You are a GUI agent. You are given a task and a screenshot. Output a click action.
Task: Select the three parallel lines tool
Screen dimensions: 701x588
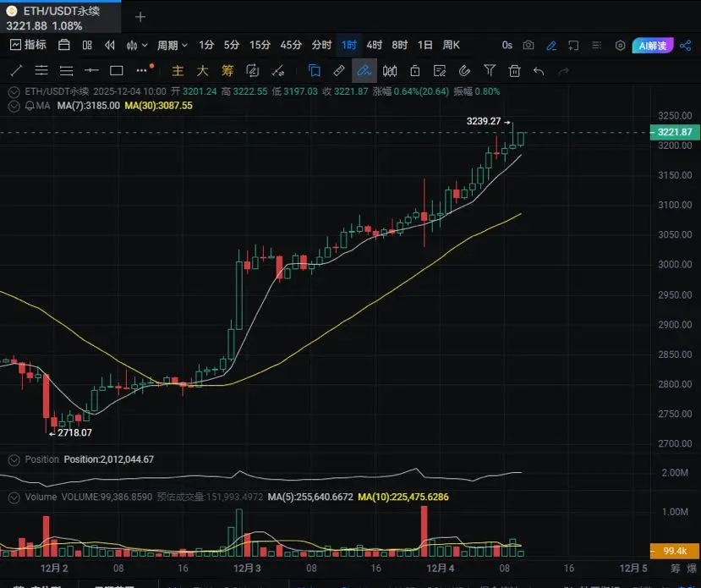click(66, 71)
